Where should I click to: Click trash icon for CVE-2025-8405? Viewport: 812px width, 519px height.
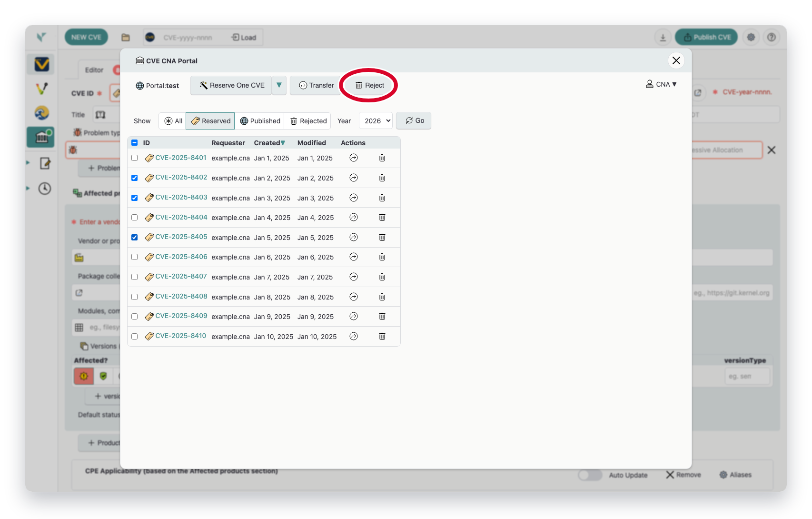(382, 237)
